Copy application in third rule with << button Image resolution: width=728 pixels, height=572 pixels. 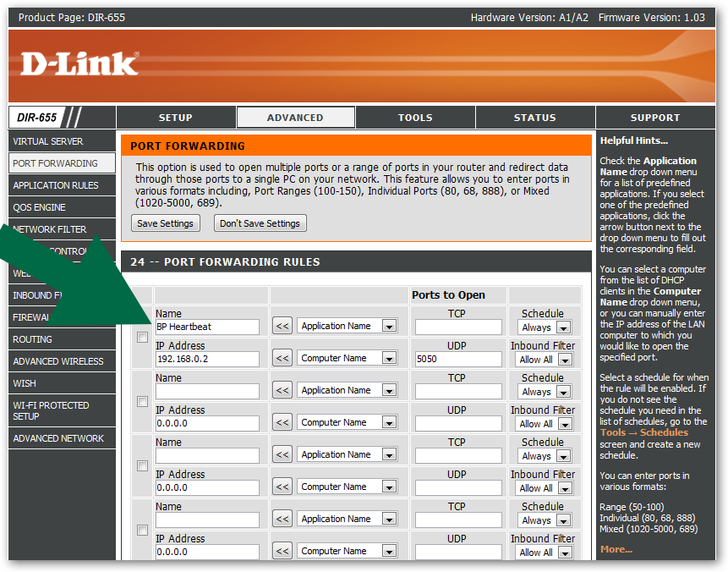click(282, 454)
